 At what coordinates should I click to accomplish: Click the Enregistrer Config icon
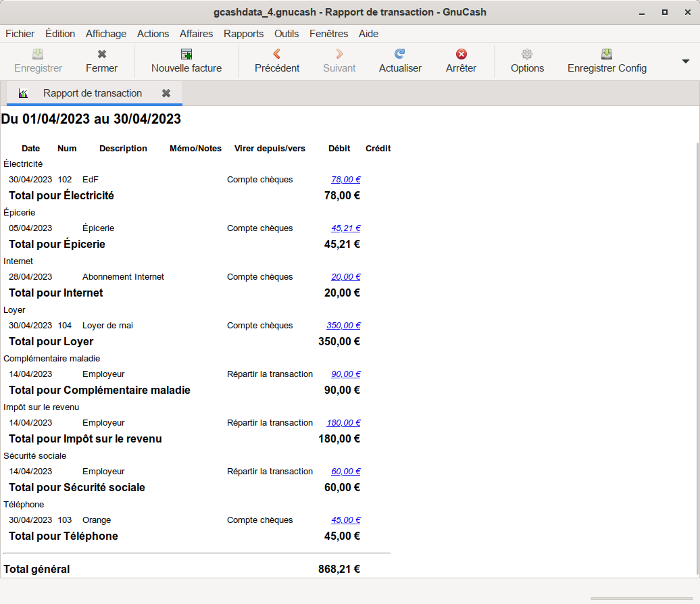pyautogui.click(x=607, y=55)
